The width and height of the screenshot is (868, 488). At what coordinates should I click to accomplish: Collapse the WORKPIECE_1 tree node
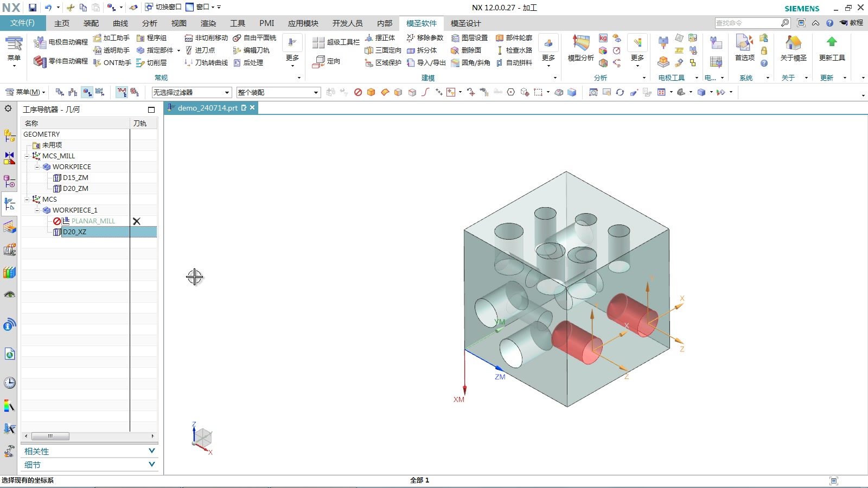click(37, 210)
